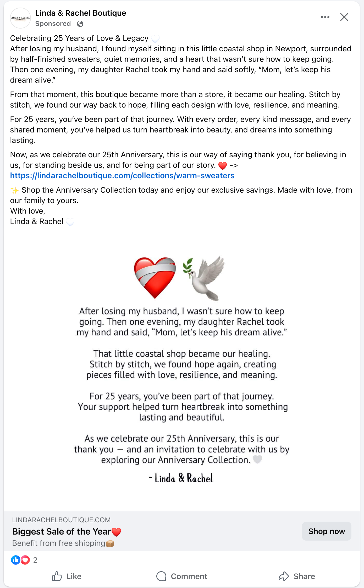Viewport: 364px width, 588px height.
Task: Click the LINDARACHELBOUTIQUE.COM domain text
Action: 61,520
